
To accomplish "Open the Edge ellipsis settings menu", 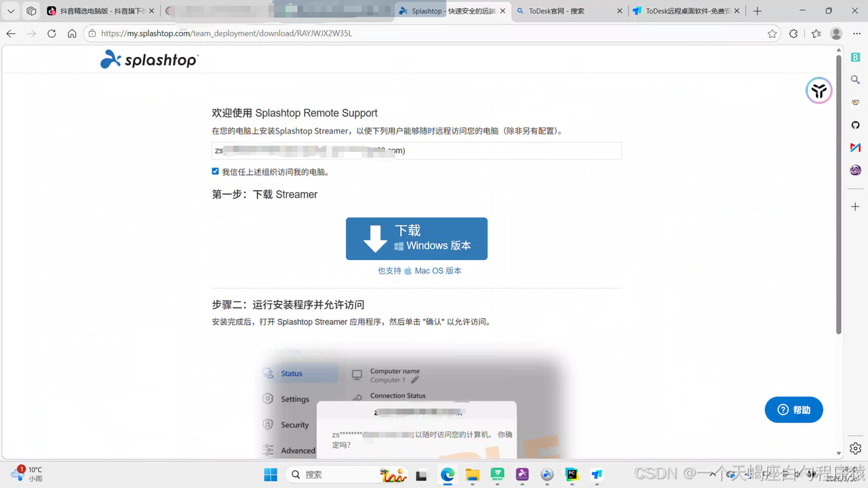I will (856, 33).
